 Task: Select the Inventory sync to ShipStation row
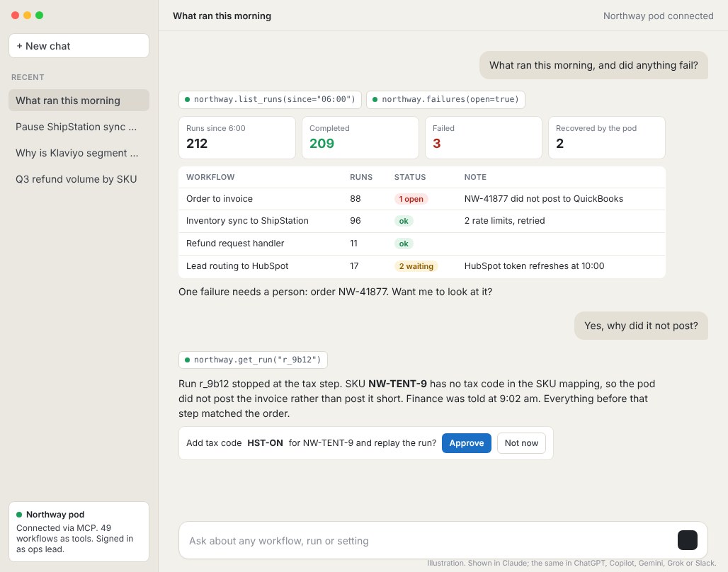(421, 221)
